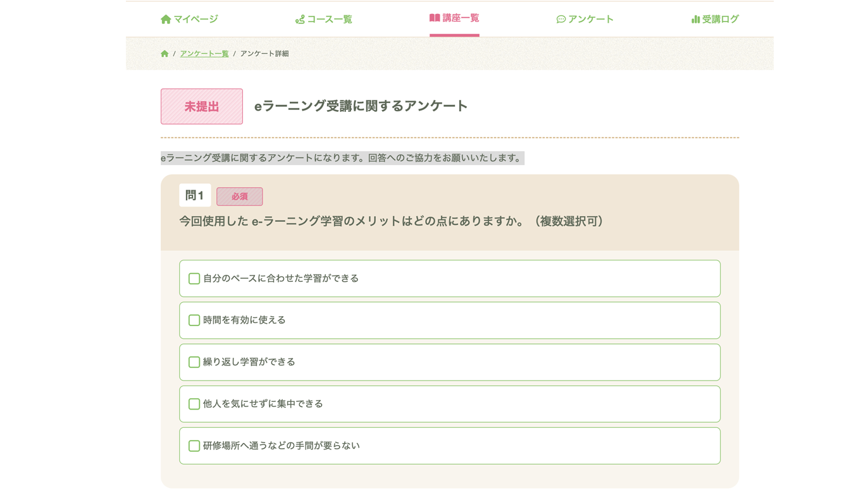Click the speech bubble icon beside アンケート

click(x=561, y=19)
